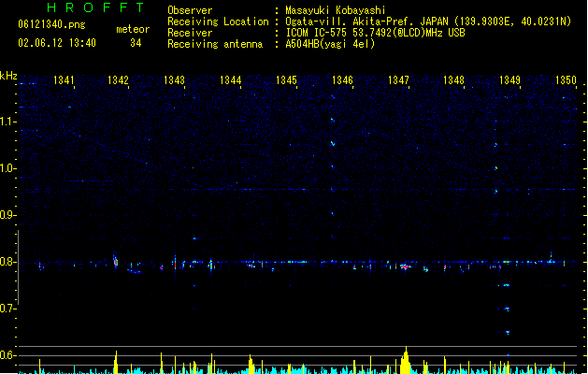This screenshot has width=588, height=374.
Task: Click the 1347 time marker
Action: coord(398,80)
